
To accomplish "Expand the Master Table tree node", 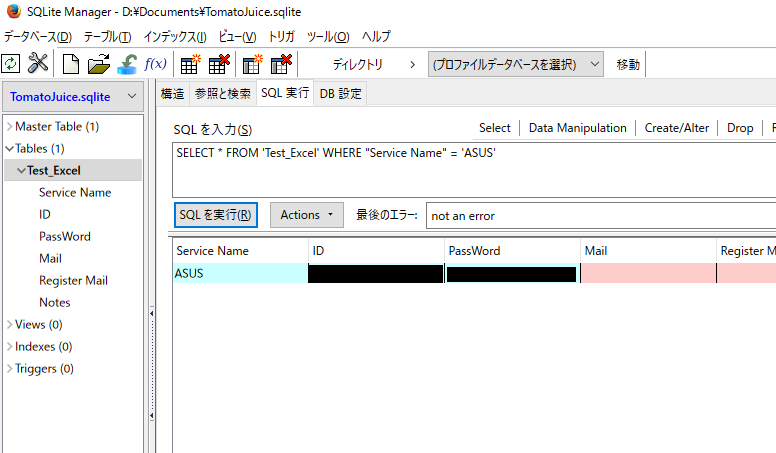I will click(10, 127).
